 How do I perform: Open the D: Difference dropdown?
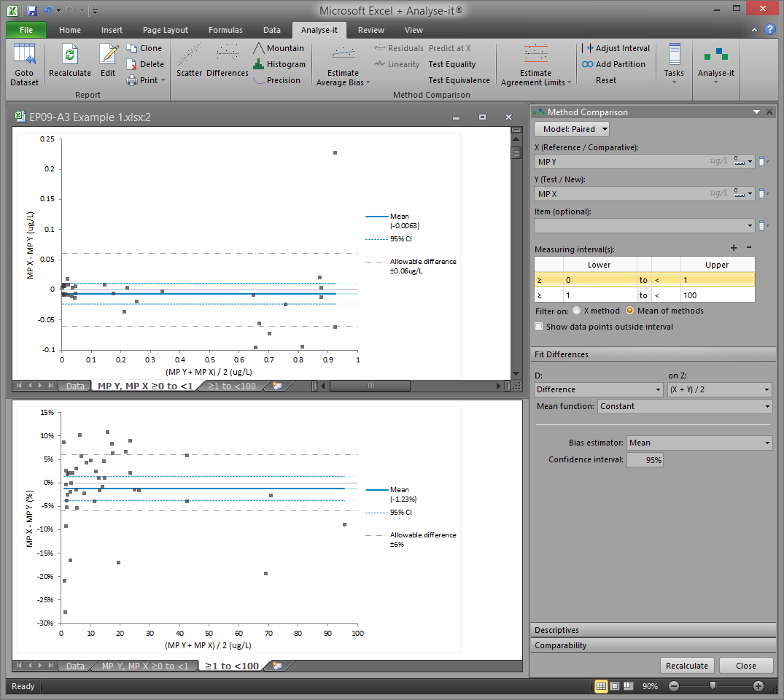click(x=599, y=389)
